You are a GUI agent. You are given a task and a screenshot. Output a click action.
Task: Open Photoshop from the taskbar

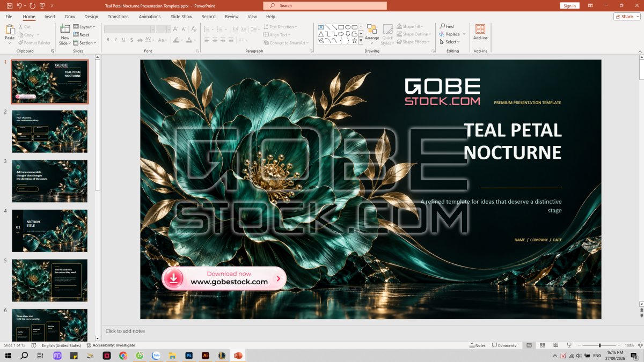(189, 356)
